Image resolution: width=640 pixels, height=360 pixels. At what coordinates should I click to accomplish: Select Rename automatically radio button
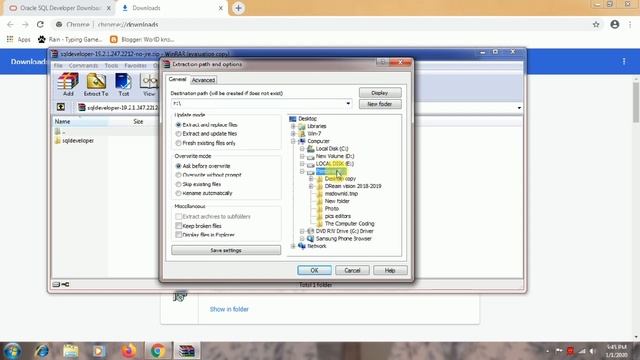coord(178,193)
